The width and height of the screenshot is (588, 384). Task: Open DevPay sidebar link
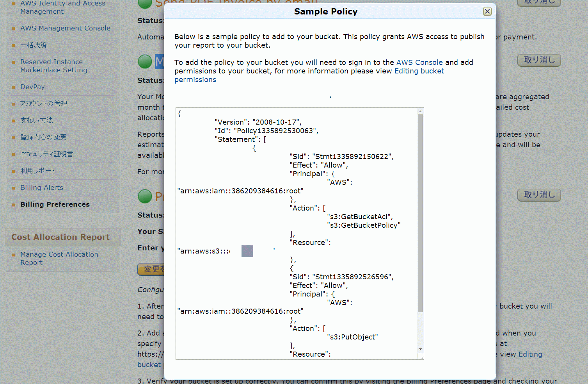tap(32, 87)
